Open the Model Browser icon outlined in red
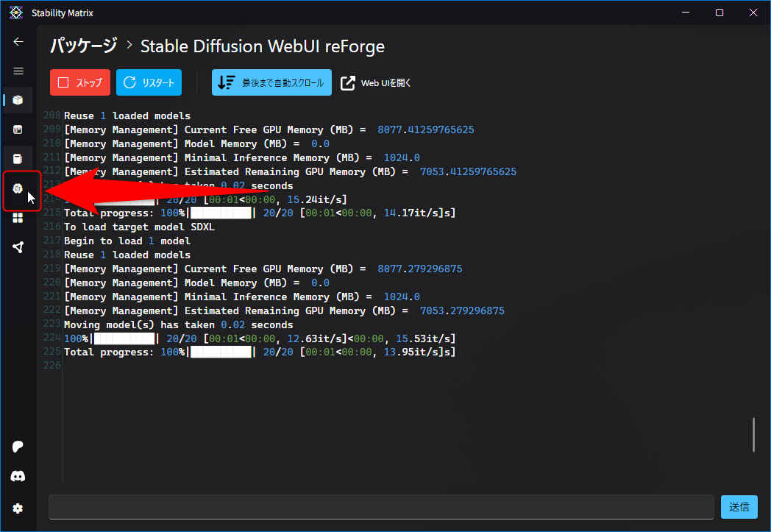 coord(18,189)
